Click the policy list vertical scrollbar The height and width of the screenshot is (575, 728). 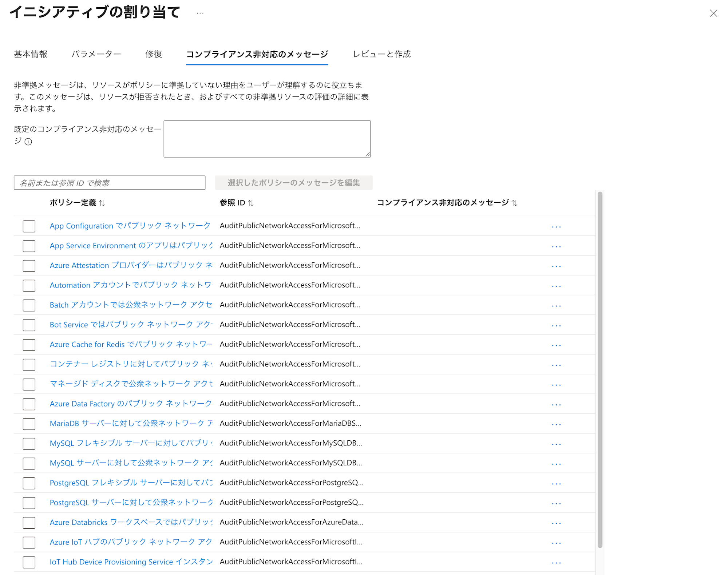coord(600,369)
